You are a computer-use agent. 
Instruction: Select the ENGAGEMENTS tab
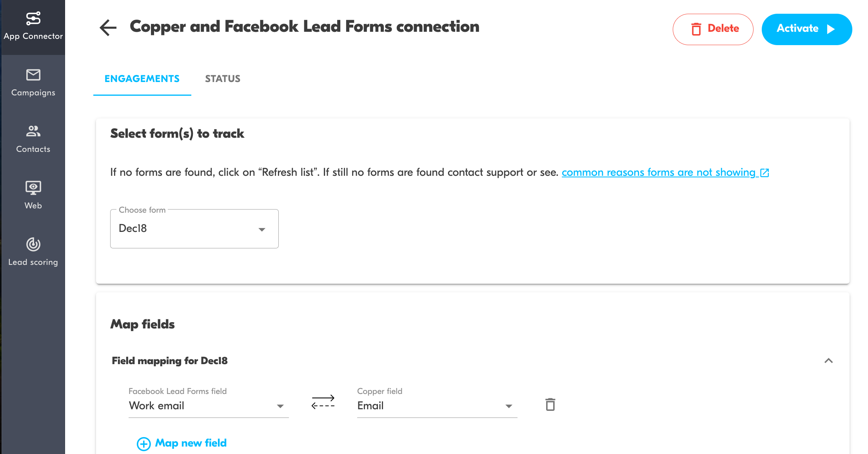pyautogui.click(x=142, y=79)
